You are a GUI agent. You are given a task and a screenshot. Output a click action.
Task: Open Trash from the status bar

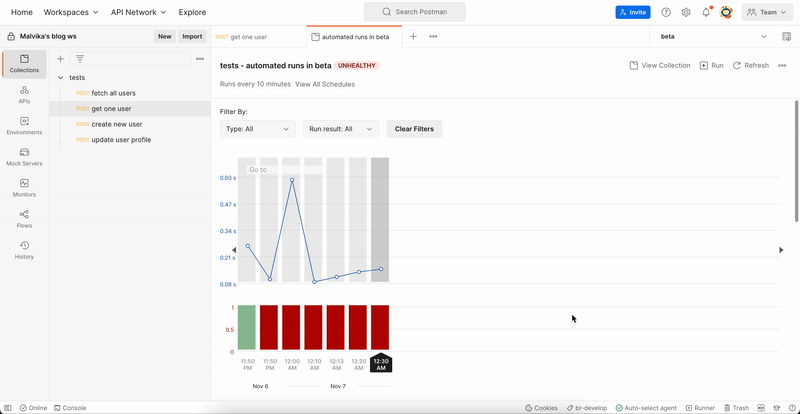coord(736,408)
